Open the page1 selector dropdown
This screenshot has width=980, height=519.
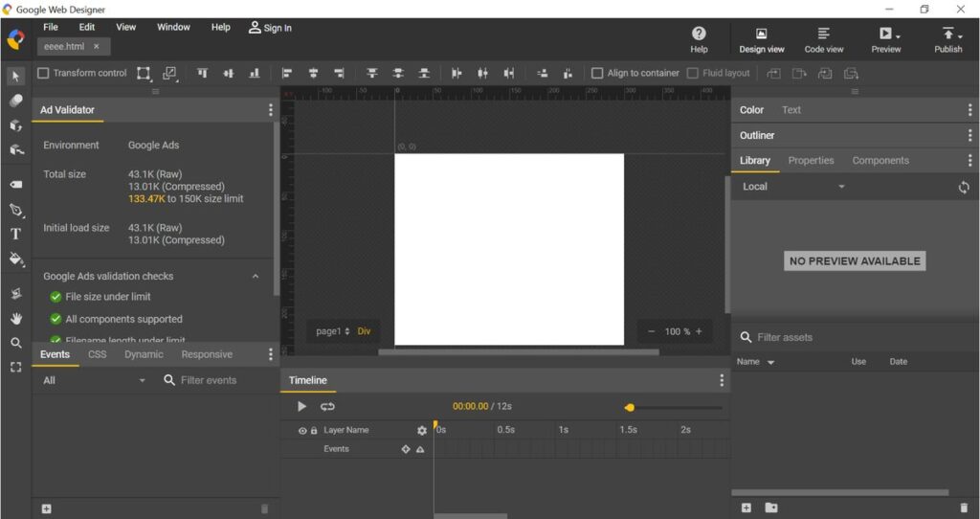[x=332, y=331]
